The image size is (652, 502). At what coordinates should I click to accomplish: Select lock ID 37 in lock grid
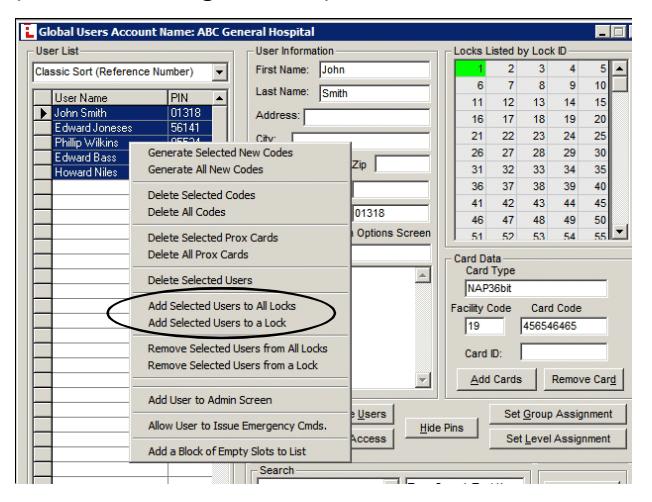point(501,186)
